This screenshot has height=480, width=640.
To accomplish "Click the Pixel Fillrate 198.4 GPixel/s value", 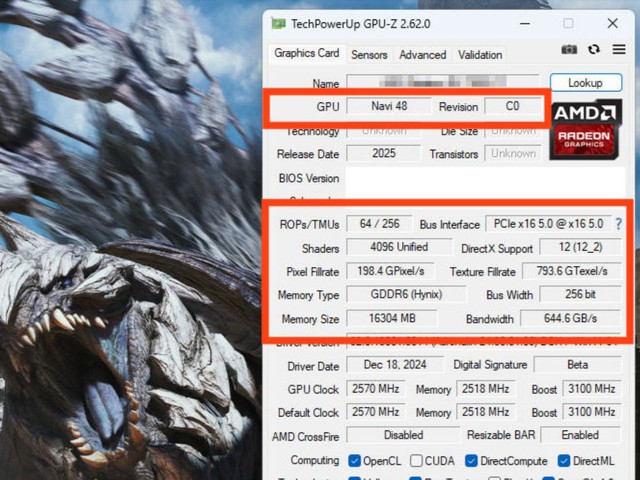I will click(x=391, y=271).
